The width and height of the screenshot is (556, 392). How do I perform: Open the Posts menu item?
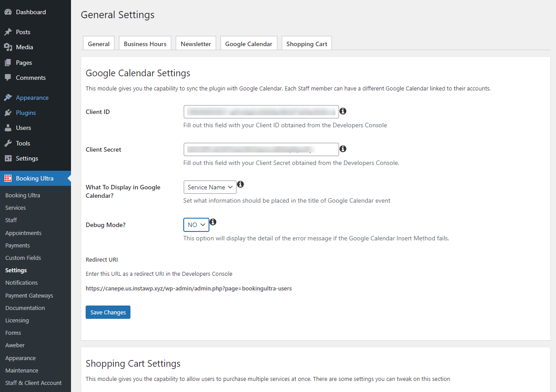35,32
